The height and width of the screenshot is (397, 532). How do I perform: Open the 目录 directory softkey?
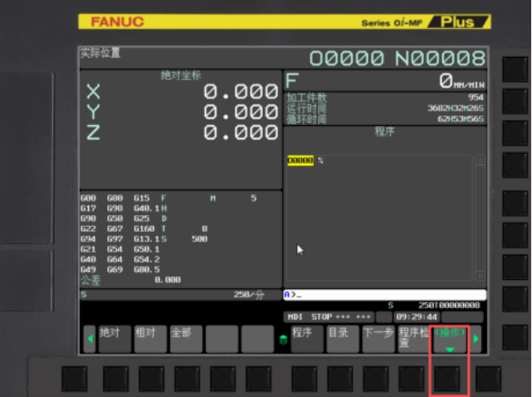point(342,338)
